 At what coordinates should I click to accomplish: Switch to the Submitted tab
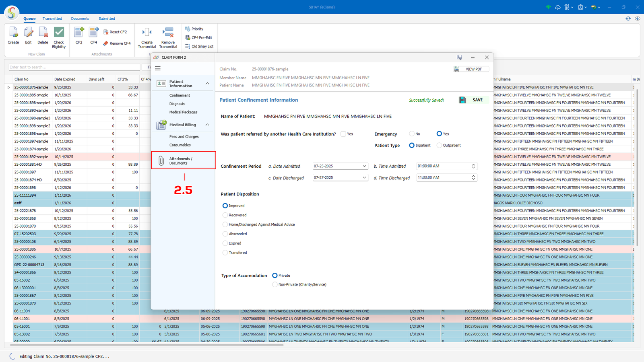coord(107,19)
